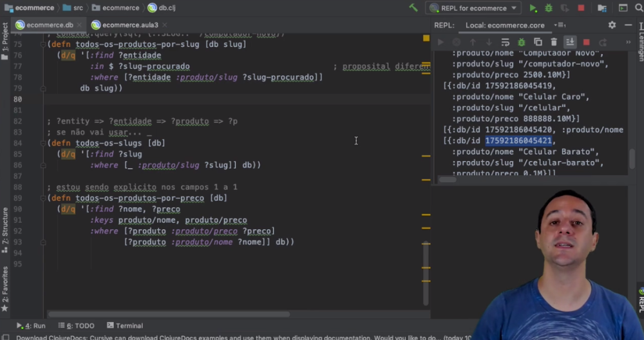644x340 pixels.
Task: Open Search Everywhere magnifier
Action: [x=639, y=8]
